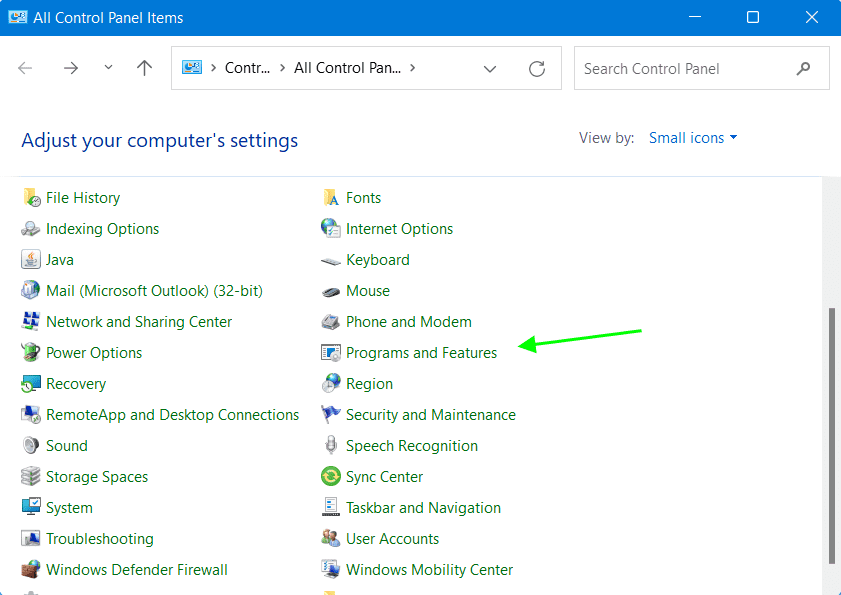
Task: Click the Contr... breadcrumb segment
Action: click(x=247, y=68)
